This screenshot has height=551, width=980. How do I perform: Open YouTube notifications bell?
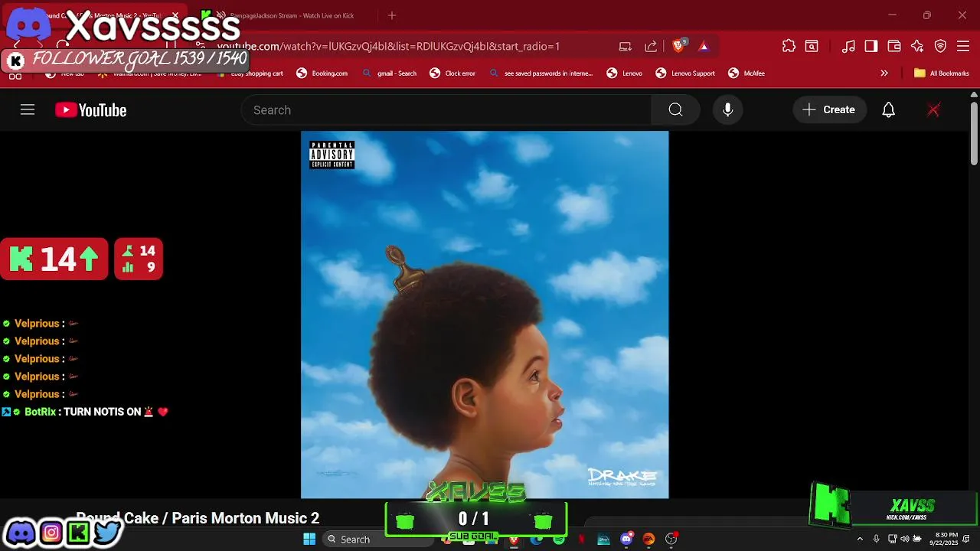[888, 110]
